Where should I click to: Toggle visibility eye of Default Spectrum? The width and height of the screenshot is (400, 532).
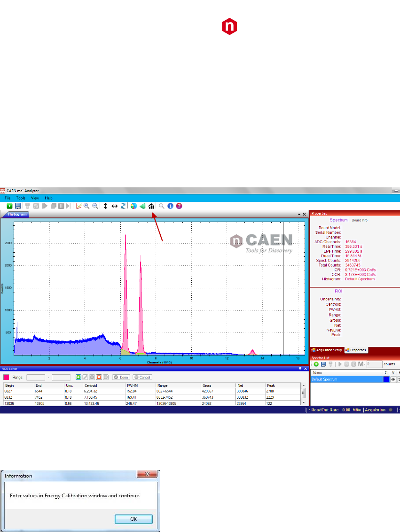pos(393,379)
